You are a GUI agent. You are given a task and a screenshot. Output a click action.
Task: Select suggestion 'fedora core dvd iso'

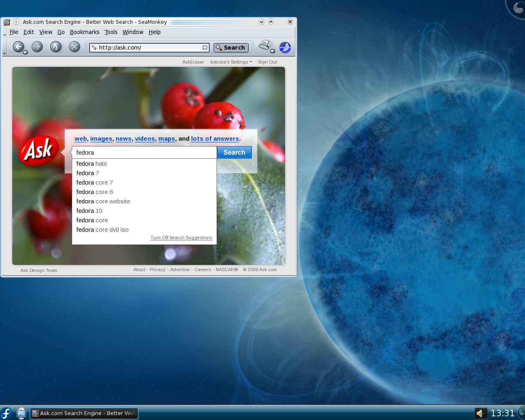point(144,230)
